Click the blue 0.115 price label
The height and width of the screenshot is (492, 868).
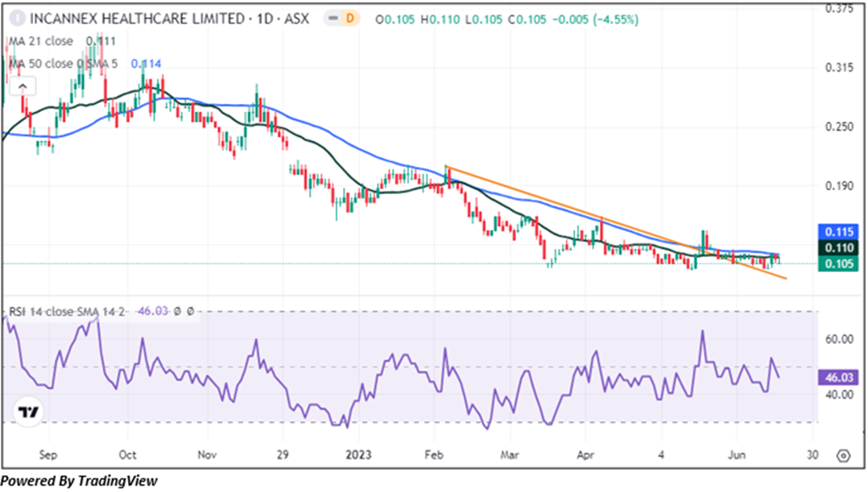[x=839, y=232]
